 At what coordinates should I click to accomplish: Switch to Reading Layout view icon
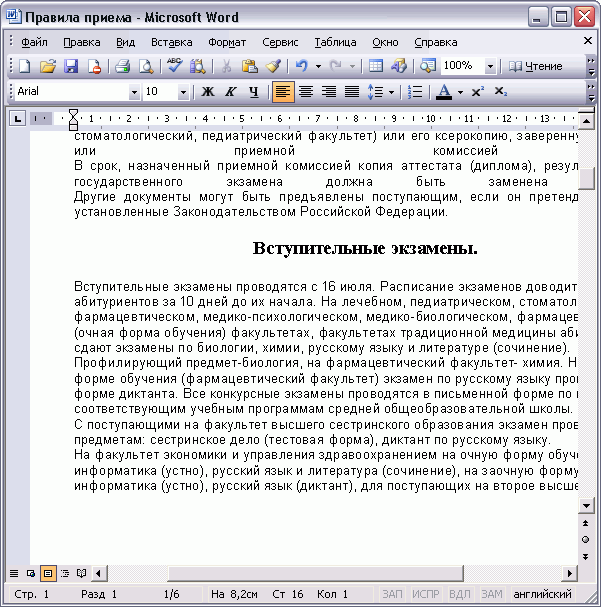pos(81,573)
